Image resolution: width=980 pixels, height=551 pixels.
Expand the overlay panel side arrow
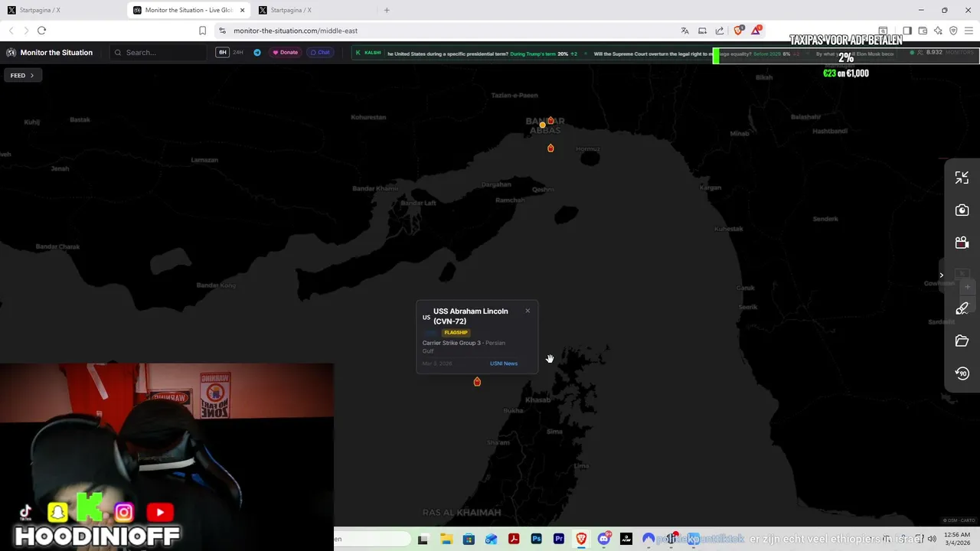pyautogui.click(x=942, y=275)
